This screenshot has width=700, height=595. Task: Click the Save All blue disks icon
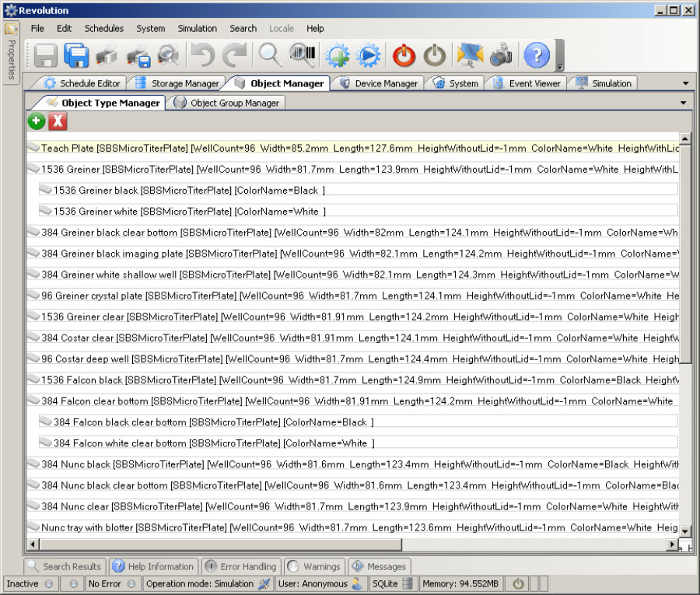tap(76, 55)
